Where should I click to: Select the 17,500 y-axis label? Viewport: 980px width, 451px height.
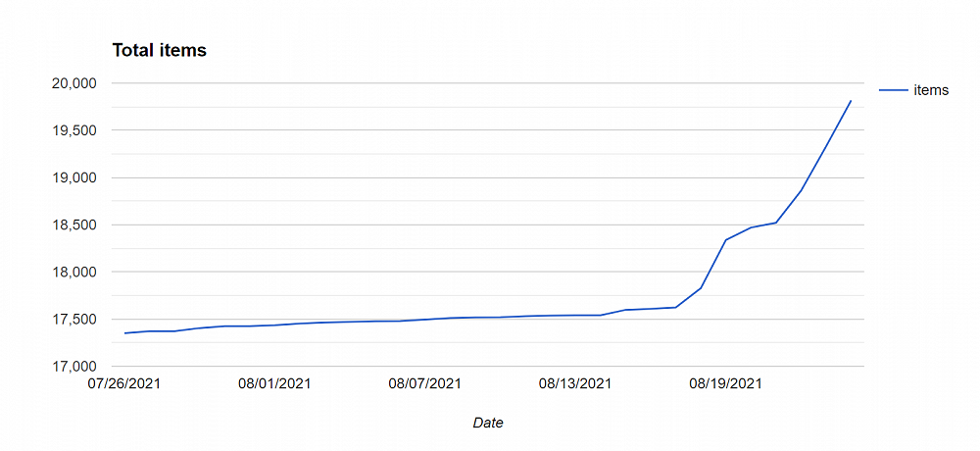pos(72,319)
